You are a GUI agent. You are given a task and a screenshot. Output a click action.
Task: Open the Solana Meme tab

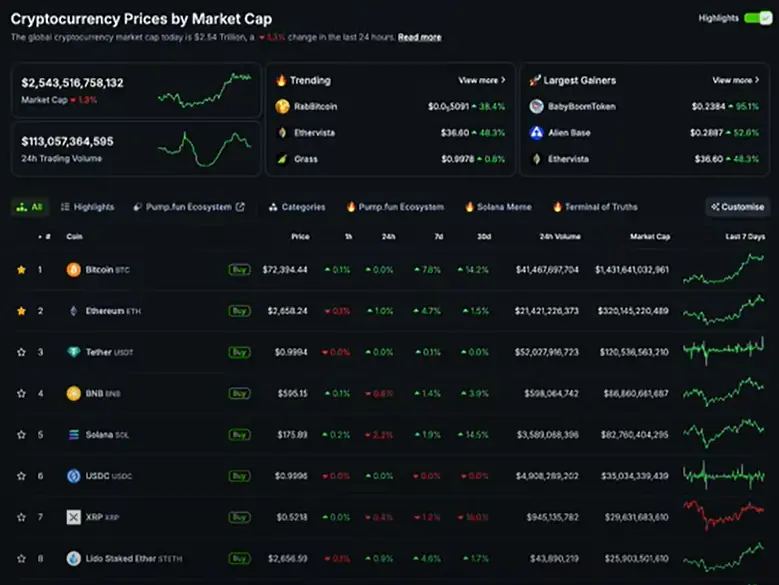[x=498, y=207]
